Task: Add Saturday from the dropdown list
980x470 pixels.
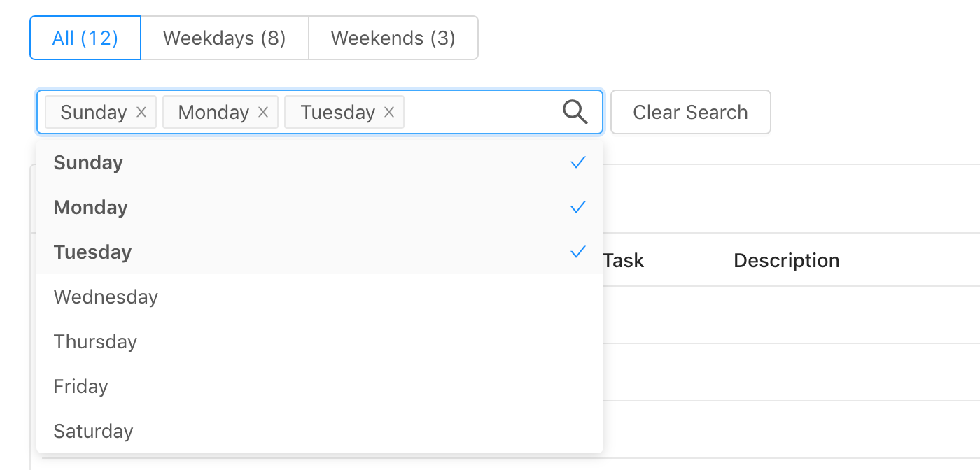Action: click(x=94, y=431)
